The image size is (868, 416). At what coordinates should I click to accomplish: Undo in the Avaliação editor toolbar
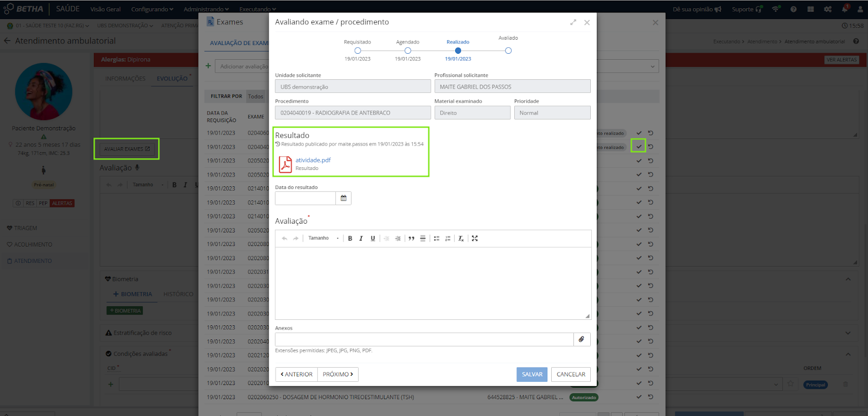284,238
